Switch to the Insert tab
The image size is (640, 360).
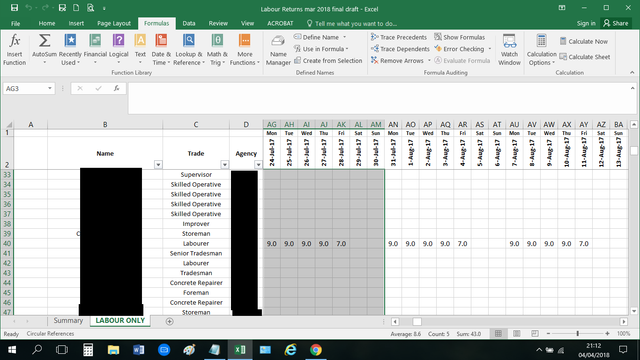point(76,23)
